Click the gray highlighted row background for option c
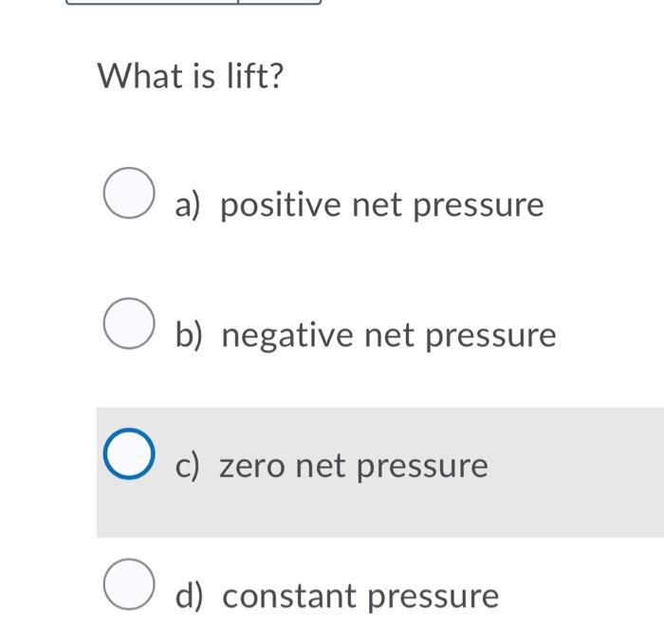The width and height of the screenshot is (664, 644). tap(379, 472)
